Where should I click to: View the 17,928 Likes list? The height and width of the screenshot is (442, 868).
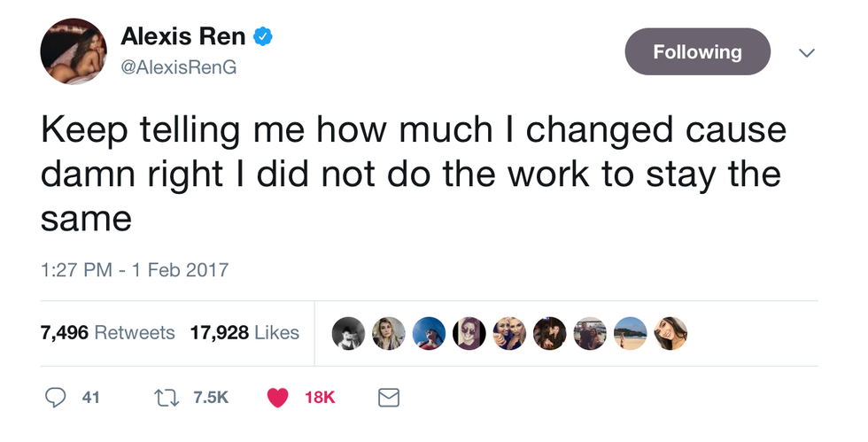(244, 333)
